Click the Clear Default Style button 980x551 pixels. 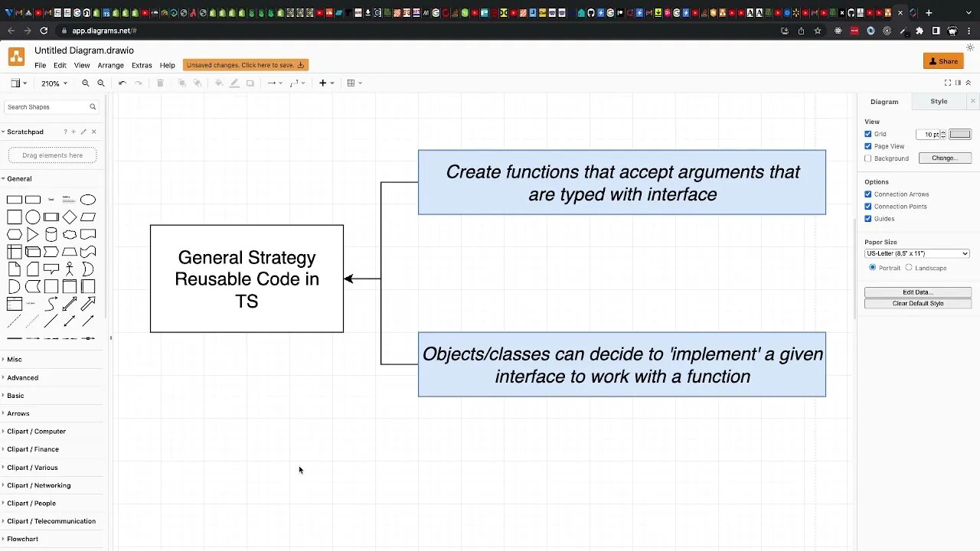pos(918,304)
